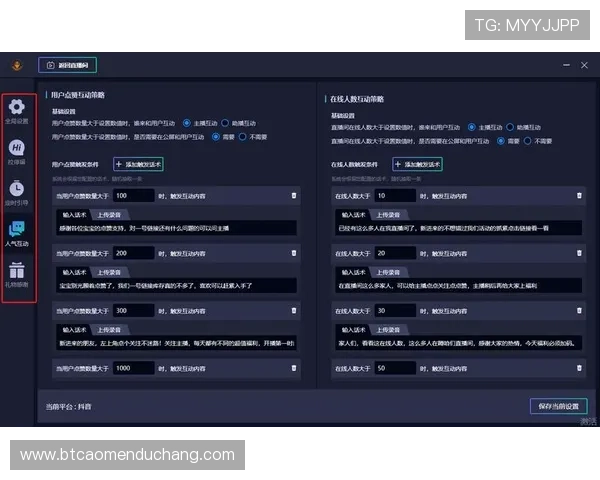The image size is (600, 480).
Task: Delete the online-over-50 trigger row
Action: point(579,368)
